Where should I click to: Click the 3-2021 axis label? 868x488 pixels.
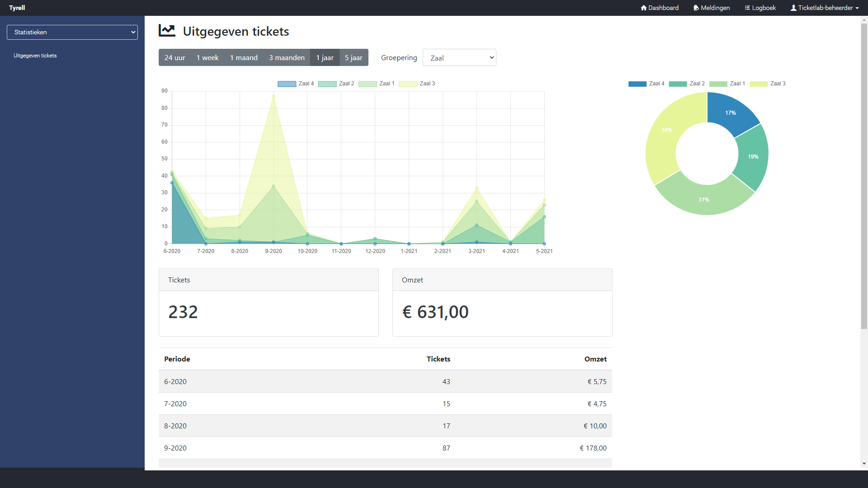[476, 251]
